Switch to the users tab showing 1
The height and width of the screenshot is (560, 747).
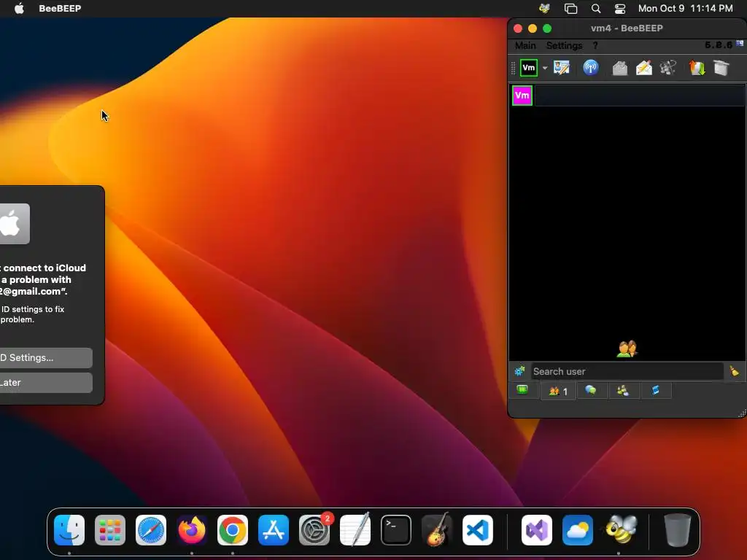(x=558, y=392)
